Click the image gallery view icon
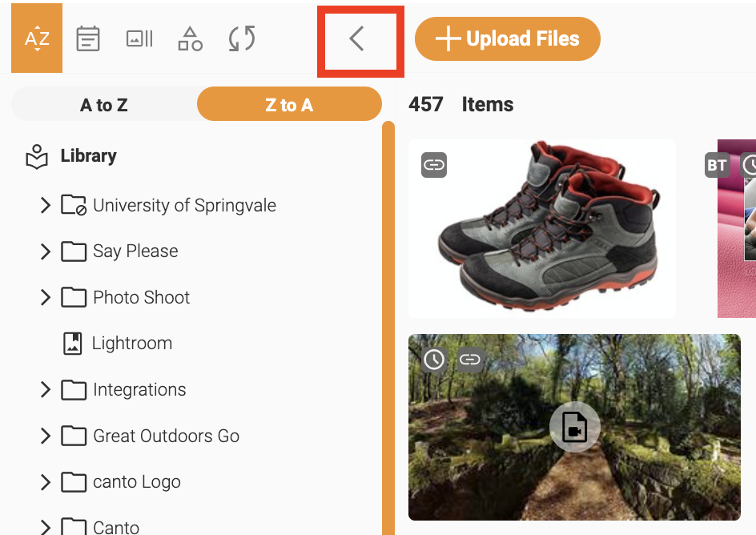The width and height of the screenshot is (756, 535). tap(139, 38)
